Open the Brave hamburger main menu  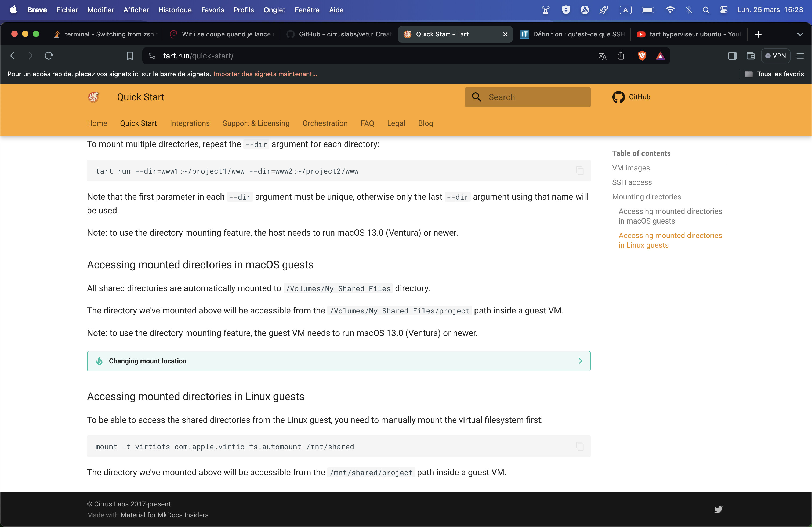click(x=800, y=56)
